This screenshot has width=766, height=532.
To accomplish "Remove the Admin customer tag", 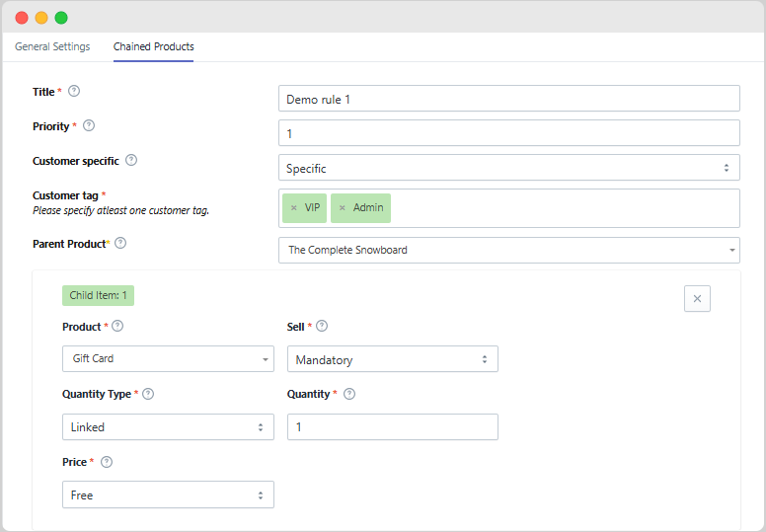I will click(x=343, y=208).
